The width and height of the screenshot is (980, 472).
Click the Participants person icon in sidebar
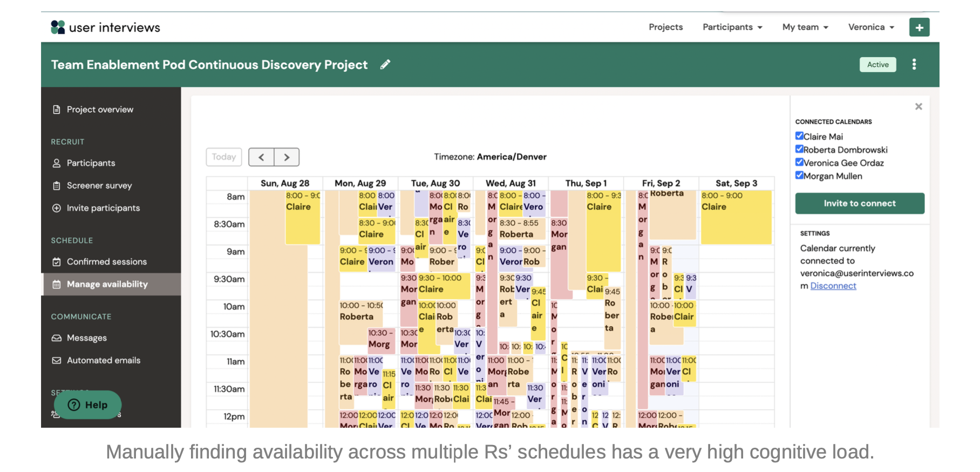tap(57, 163)
